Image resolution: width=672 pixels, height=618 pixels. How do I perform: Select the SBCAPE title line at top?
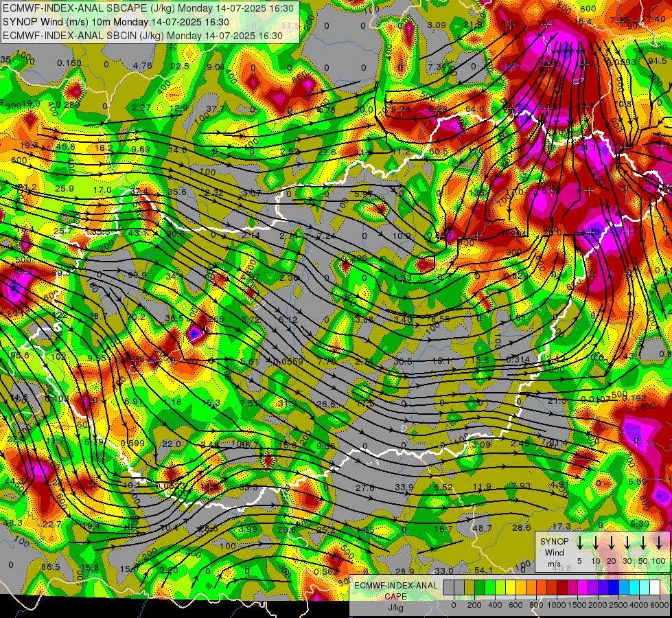coord(148,8)
